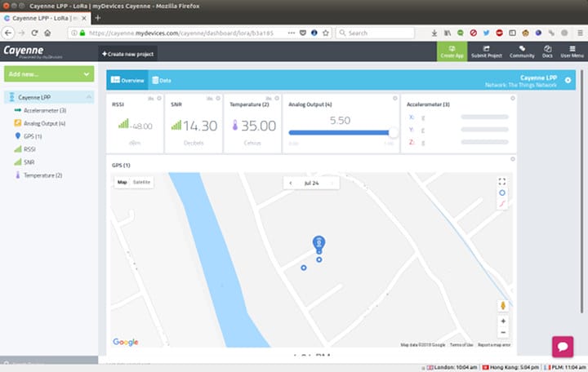Screen dimensions: 588x372
Task: Open Create App green button
Action: pyautogui.click(x=452, y=51)
